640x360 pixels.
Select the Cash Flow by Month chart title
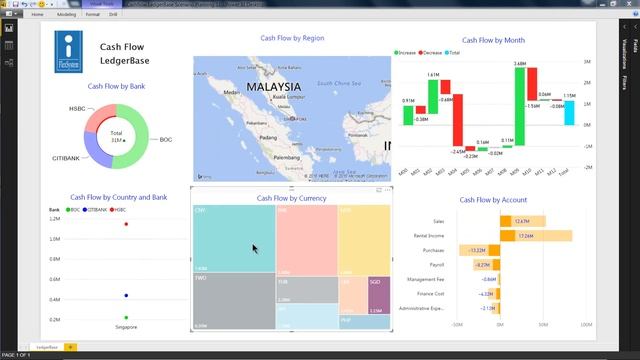493,40
